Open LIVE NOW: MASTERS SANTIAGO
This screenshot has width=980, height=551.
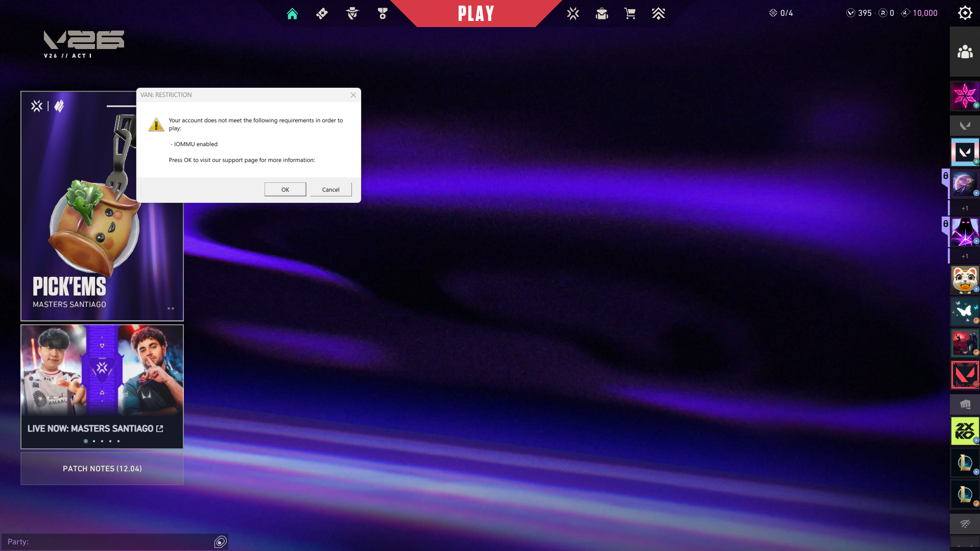[x=95, y=428]
